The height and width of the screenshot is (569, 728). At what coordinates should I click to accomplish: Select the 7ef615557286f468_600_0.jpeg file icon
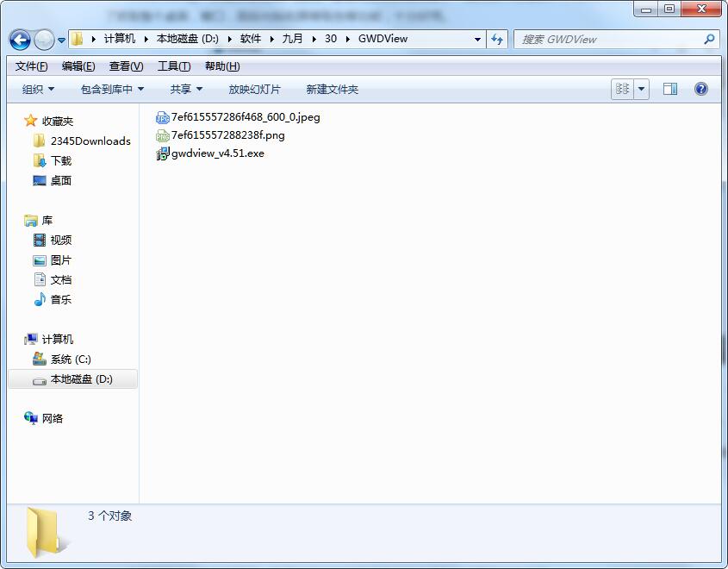click(x=162, y=117)
